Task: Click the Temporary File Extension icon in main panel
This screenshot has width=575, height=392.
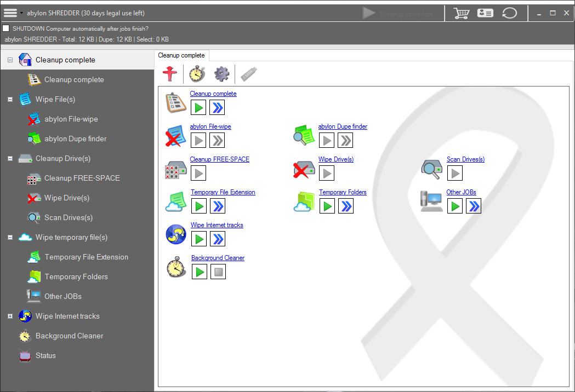Action: (x=175, y=202)
